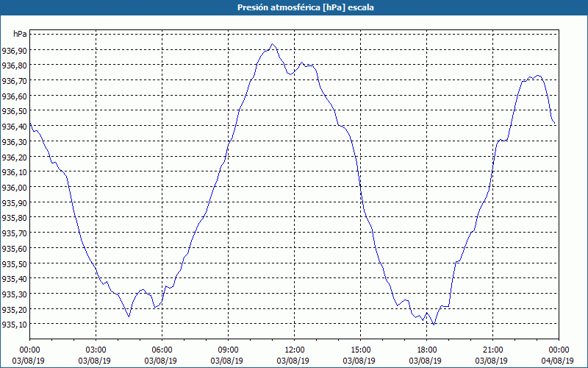Click the 06:00 time axis label
Viewport: 588px width, 368px height.
[x=162, y=350]
